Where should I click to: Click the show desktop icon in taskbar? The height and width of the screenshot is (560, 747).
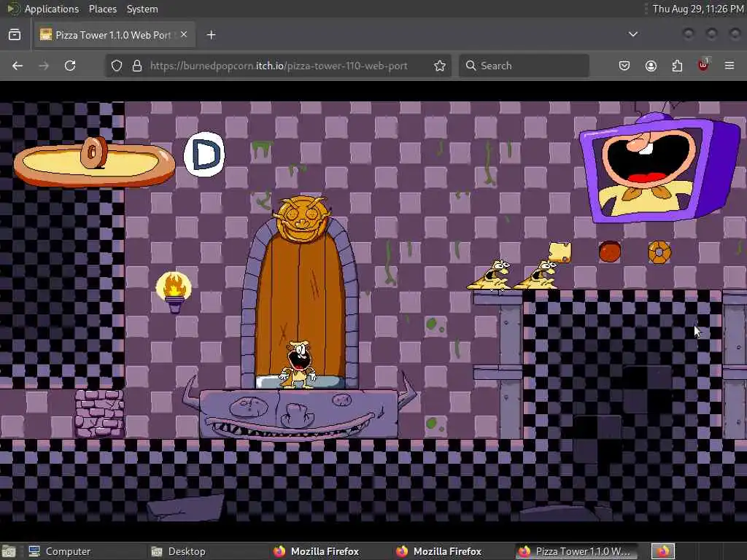(9, 551)
